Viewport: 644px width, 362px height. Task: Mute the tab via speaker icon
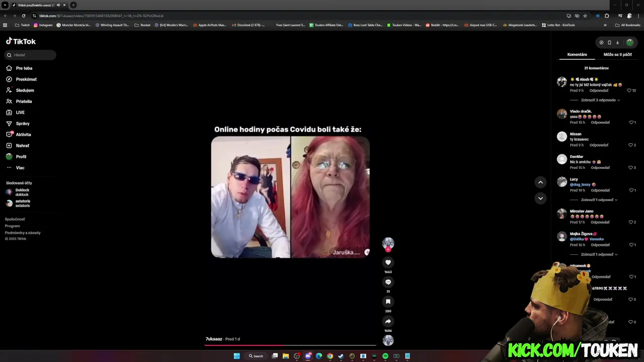pyautogui.click(x=58, y=5)
